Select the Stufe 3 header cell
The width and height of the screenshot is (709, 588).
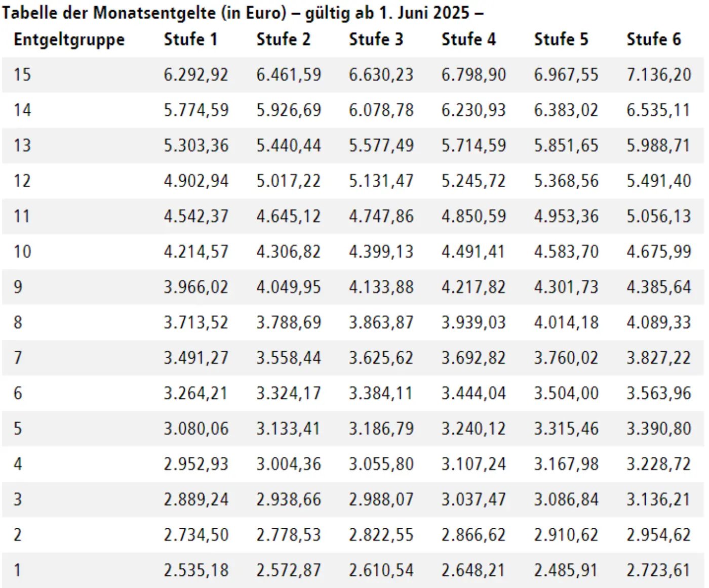pos(376,39)
